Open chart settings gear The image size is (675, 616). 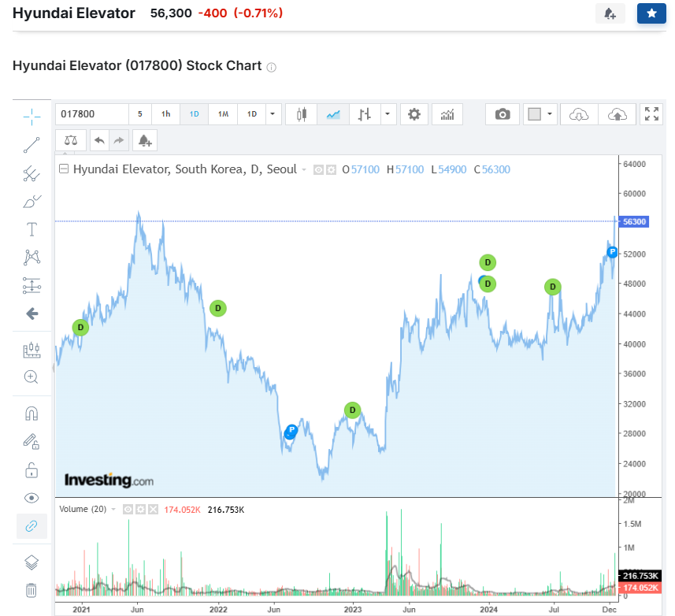[414, 114]
